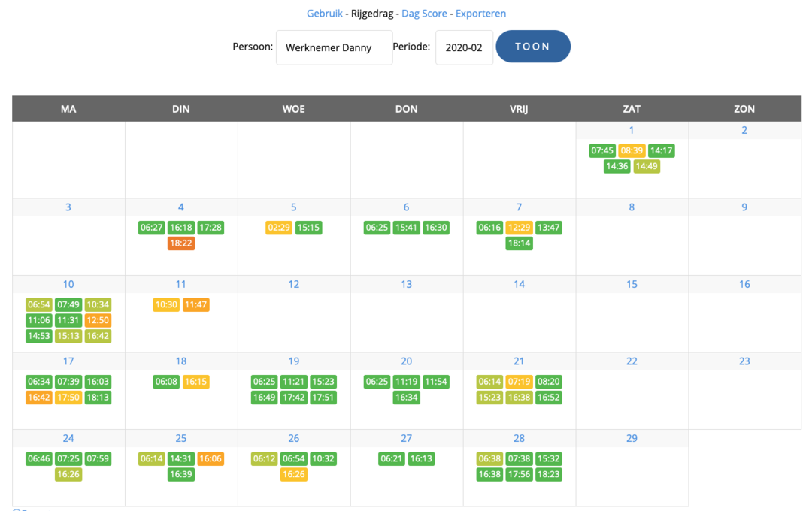The image size is (812, 511).
Task: Select the yellow 17:50 trip badge
Action: tap(68, 398)
